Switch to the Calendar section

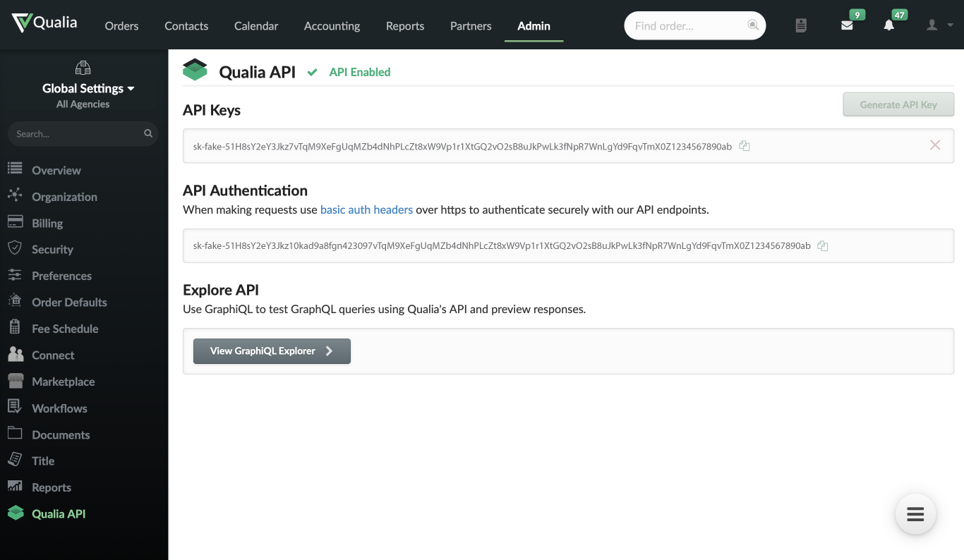[256, 26]
